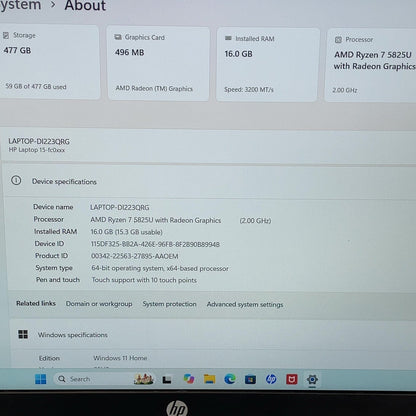Open the Processor AMD Ryzen 7 card
Image resolution: width=416 pixels, height=416 pixels.
coord(371,65)
